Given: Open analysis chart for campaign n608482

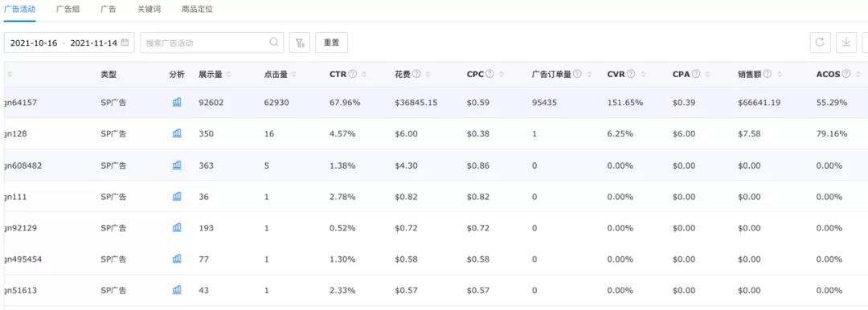Looking at the screenshot, I should click(177, 165).
